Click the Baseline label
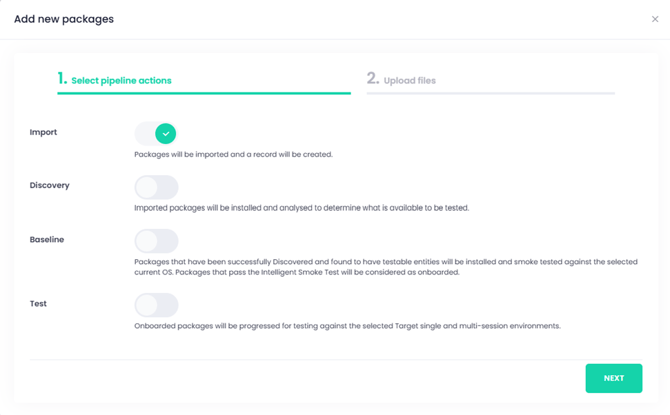Image resolution: width=670 pixels, height=415 pixels. click(47, 239)
